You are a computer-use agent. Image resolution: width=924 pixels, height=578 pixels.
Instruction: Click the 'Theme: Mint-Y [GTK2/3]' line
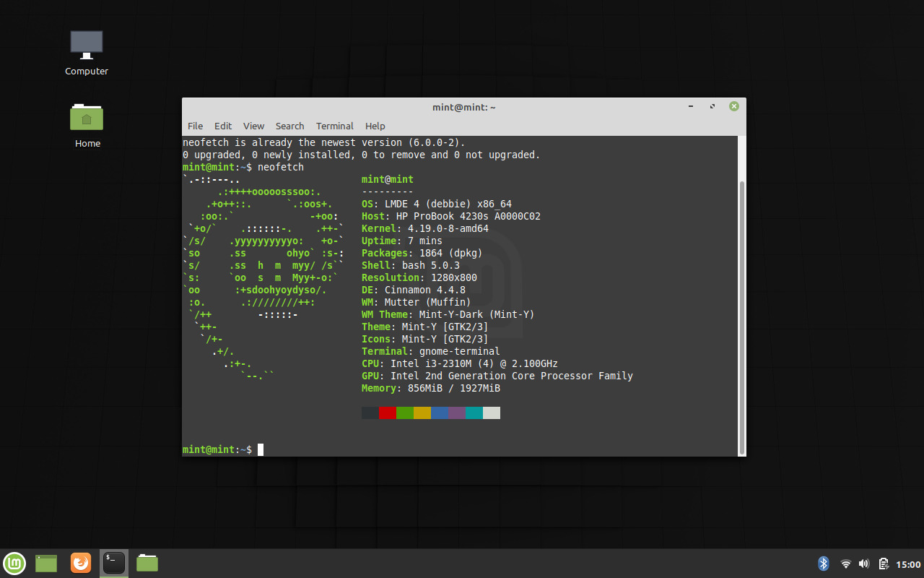pos(425,327)
